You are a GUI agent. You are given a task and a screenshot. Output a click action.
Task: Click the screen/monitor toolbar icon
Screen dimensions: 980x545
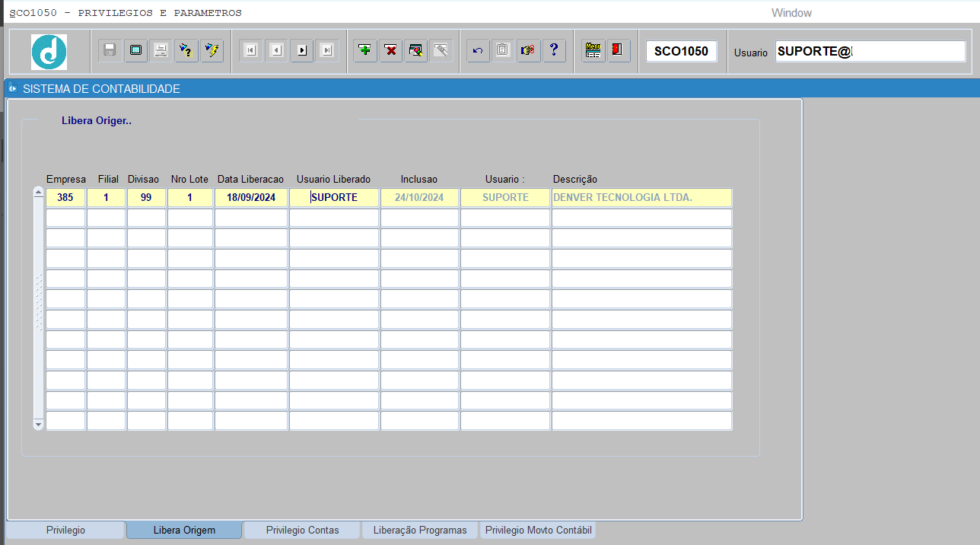(x=135, y=51)
